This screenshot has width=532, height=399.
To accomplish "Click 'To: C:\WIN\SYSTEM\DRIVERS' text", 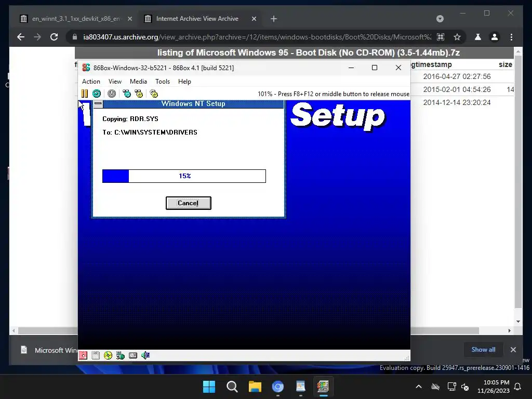I will (x=150, y=132).
